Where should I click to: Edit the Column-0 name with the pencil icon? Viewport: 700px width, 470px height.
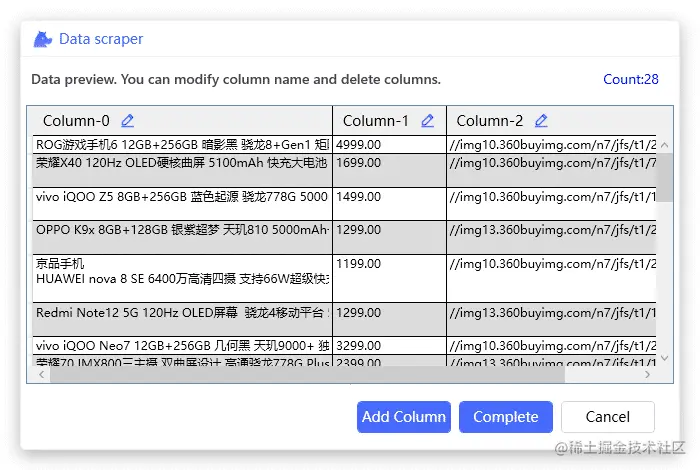pos(127,121)
